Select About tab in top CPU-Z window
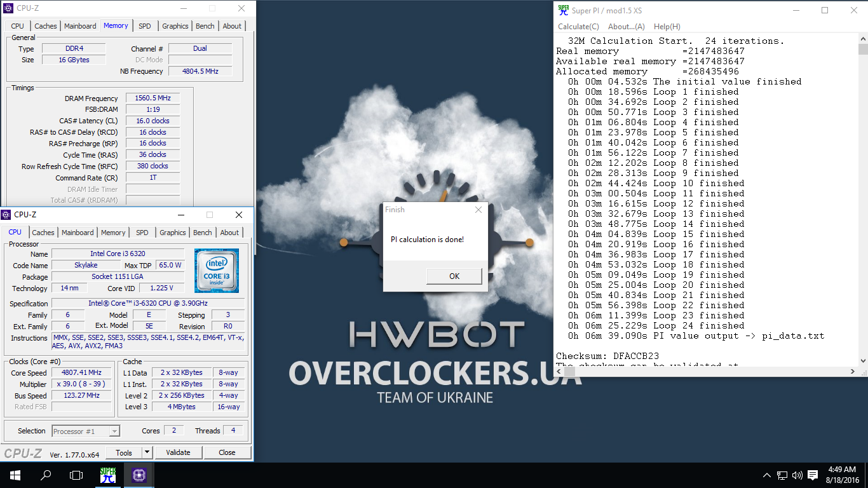The height and width of the screenshot is (488, 868). (x=232, y=26)
